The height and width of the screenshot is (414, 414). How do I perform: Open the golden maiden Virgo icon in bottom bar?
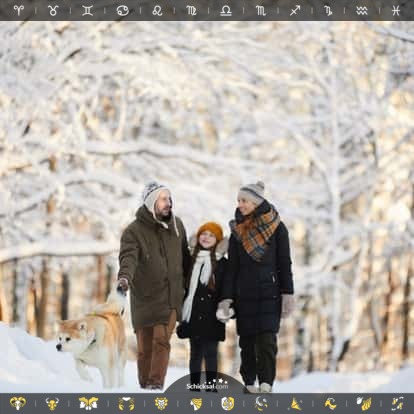tap(196, 403)
